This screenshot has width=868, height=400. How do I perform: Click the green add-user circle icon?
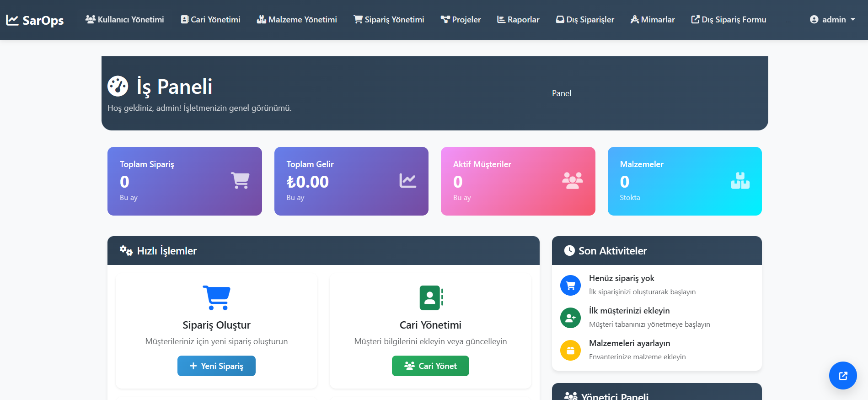tap(570, 318)
